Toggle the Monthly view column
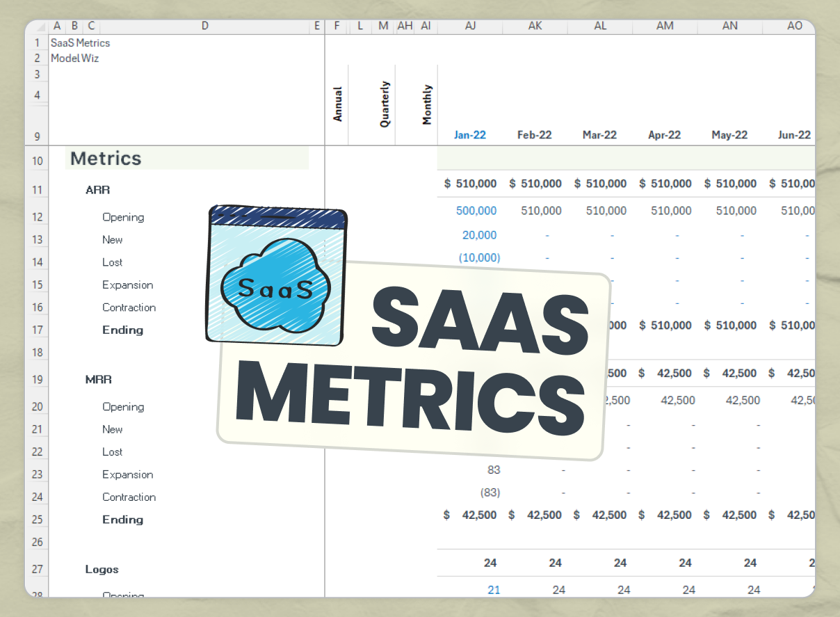 (x=426, y=101)
